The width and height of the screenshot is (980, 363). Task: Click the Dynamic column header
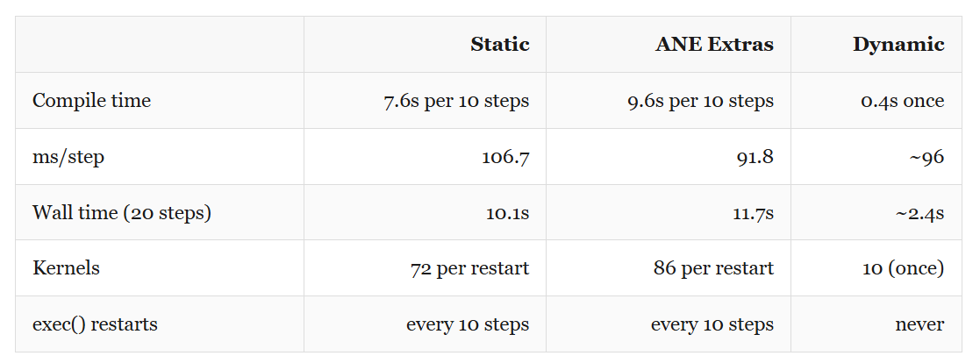[898, 45]
